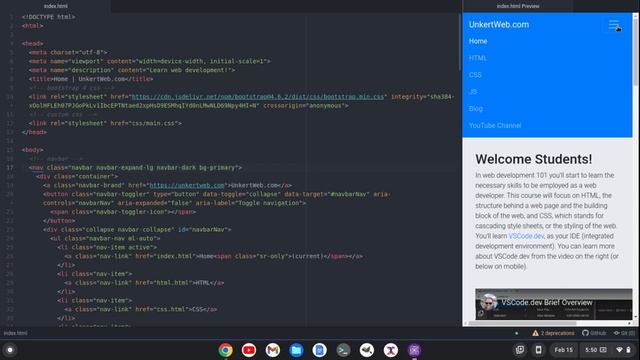Click the bootstrap CDN URL in the code
The width and height of the screenshot is (640, 360).
[x=258, y=97]
